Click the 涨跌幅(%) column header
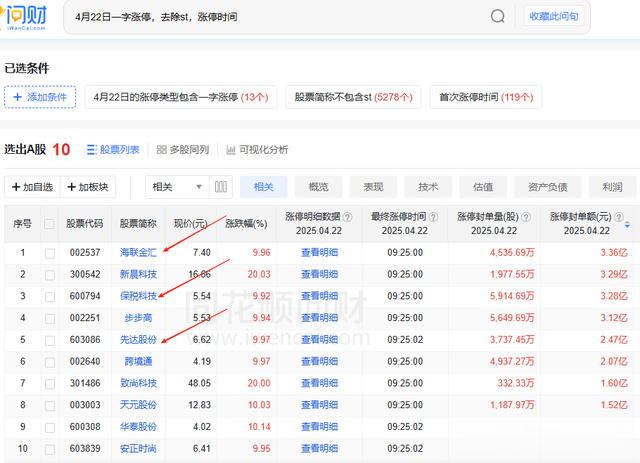 coord(246,224)
